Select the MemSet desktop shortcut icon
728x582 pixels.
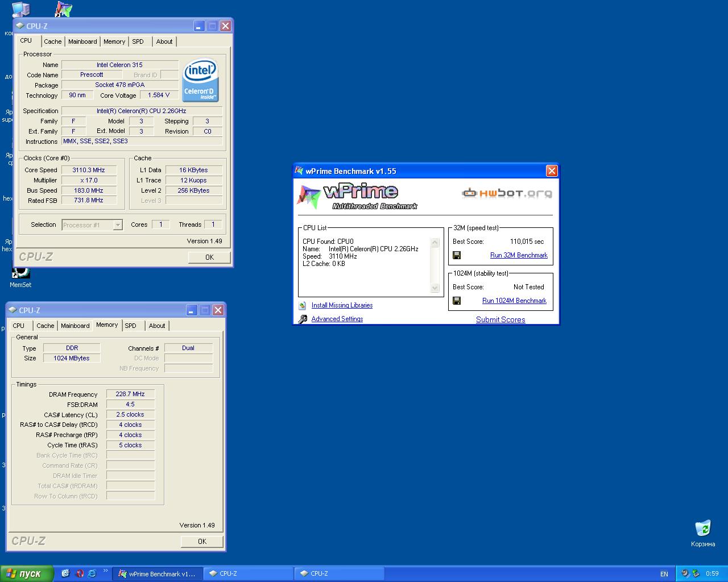coord(20,274)
